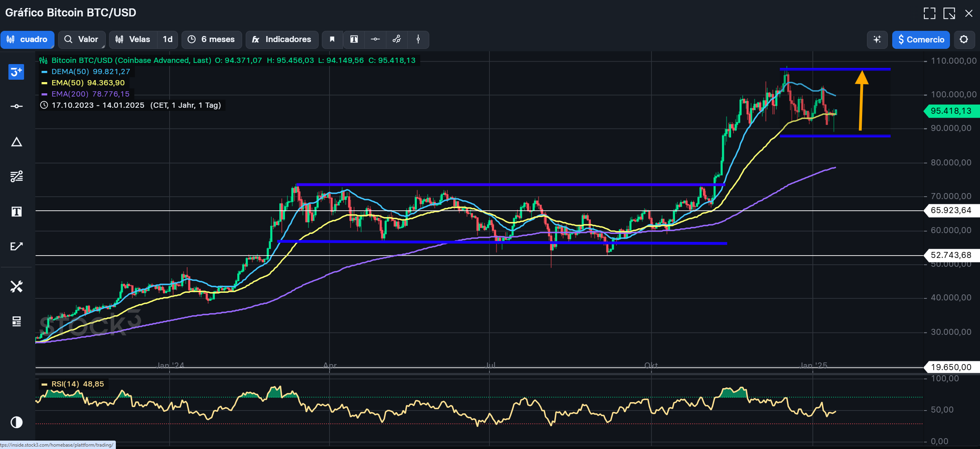The height and width of the screenshot is (449, 980).
Task: Open the tools wrench and screwdriver icon
Action: 16,286
